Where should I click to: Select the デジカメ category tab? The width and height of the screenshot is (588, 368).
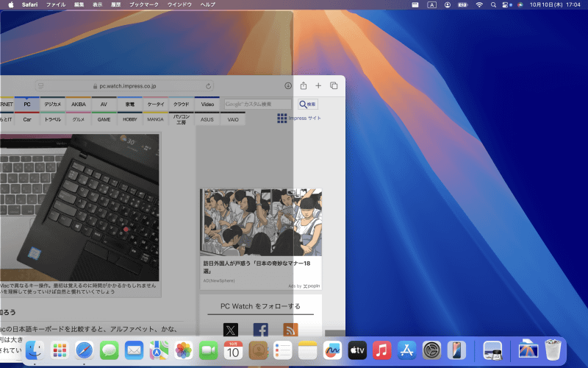click(52, 104)
